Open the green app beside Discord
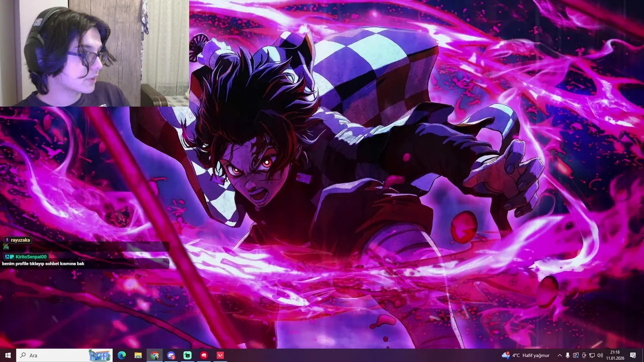644x362 pixels. (x=187, y=355)
